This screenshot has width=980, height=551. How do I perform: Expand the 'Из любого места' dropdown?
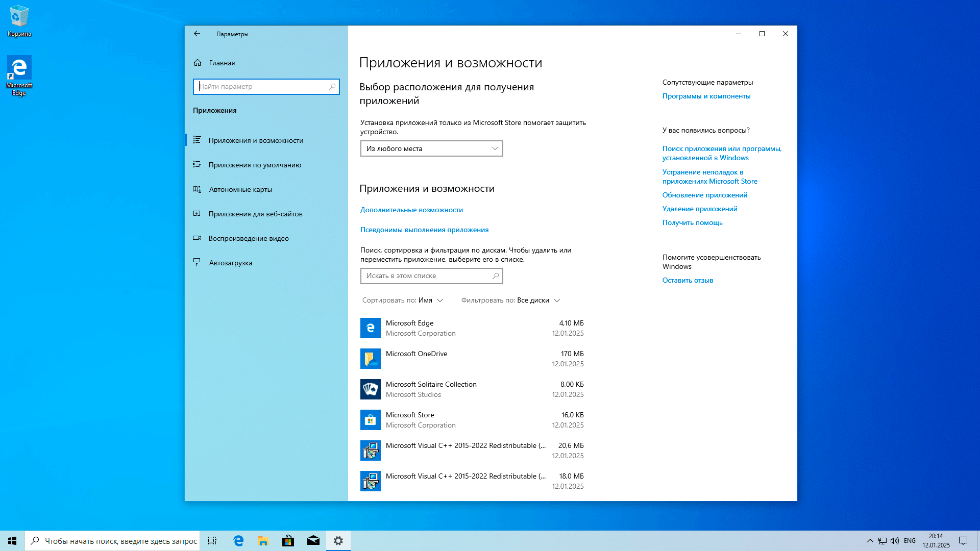431,148
